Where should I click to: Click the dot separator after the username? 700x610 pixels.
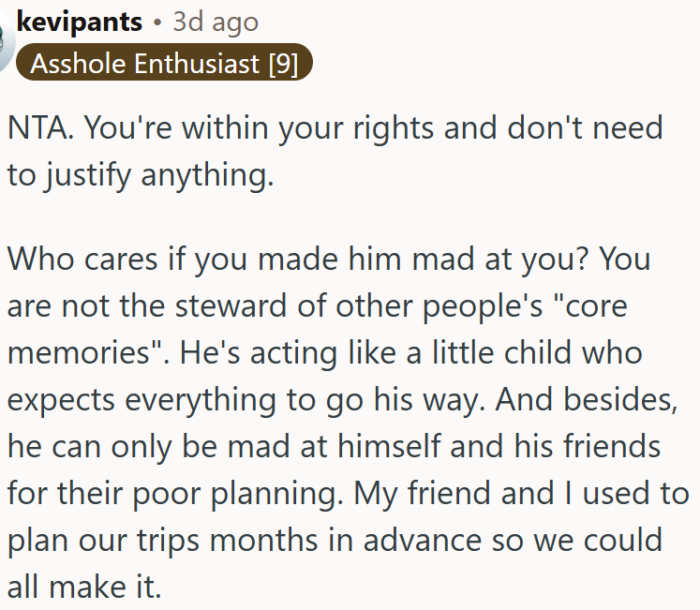[x=157, y=22]
